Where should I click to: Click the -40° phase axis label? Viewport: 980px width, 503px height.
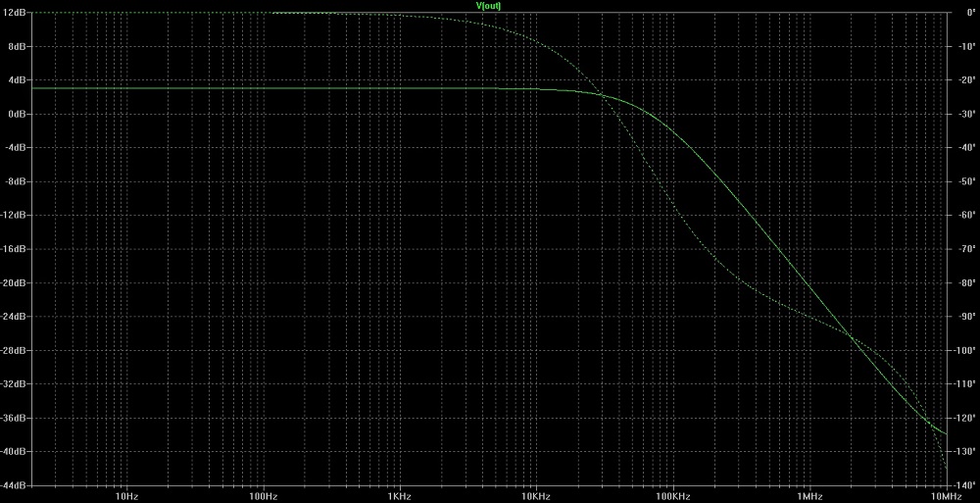[x=967, y=148]
